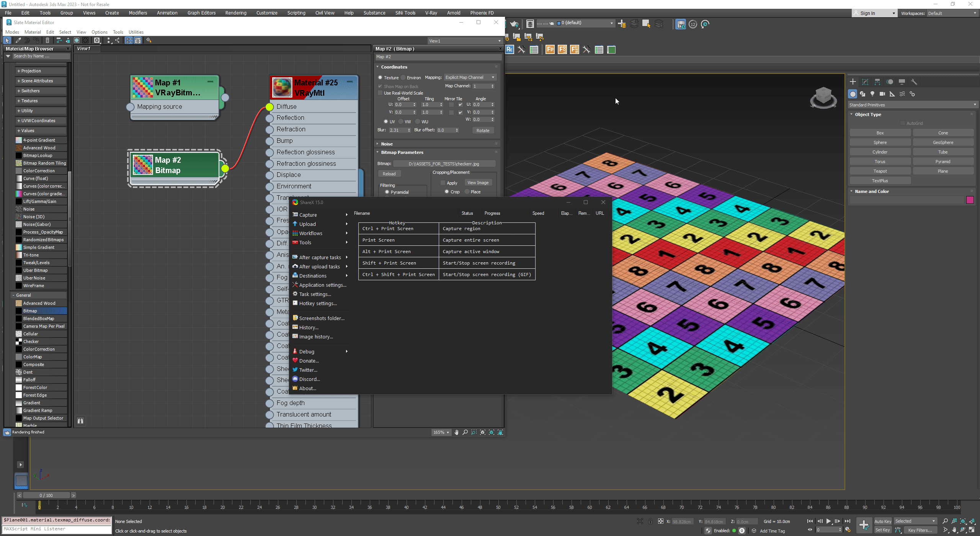Open the 165% zoom level dropdown
Image resolution: width=980 pixels, height=536 pixels.
point(441,432)
